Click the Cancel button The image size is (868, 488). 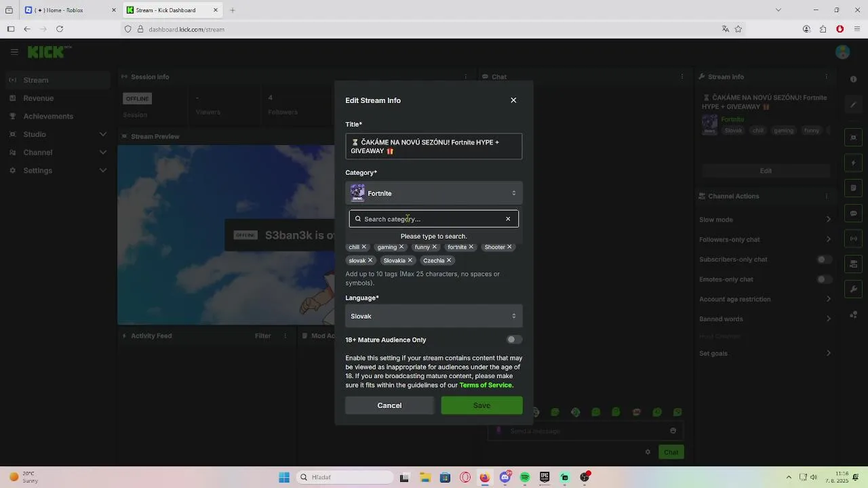(x=389, y=405)
